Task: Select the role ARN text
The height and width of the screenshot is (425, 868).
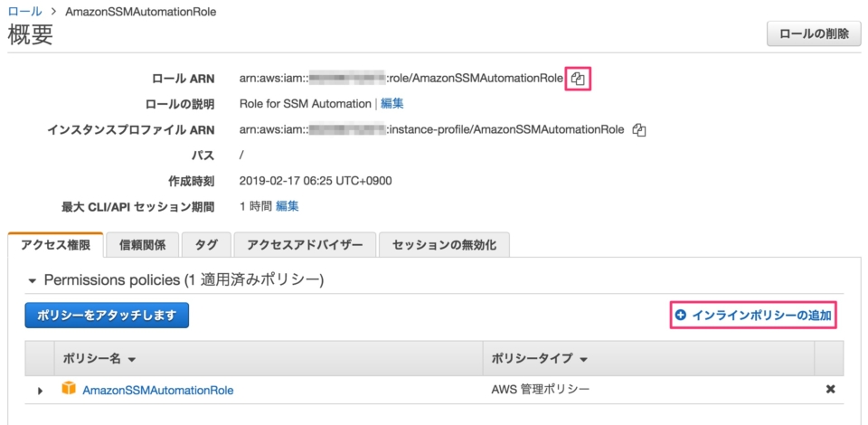Action: [x=401, y=79]
